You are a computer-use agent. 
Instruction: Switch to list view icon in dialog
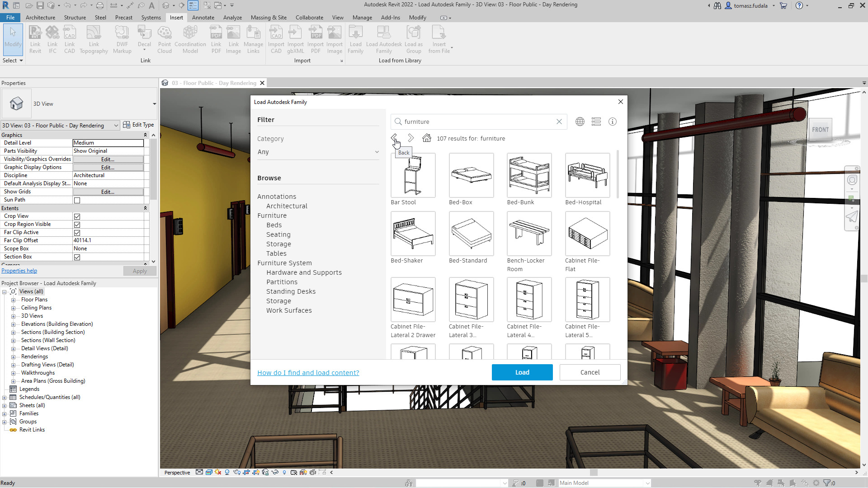596,122
